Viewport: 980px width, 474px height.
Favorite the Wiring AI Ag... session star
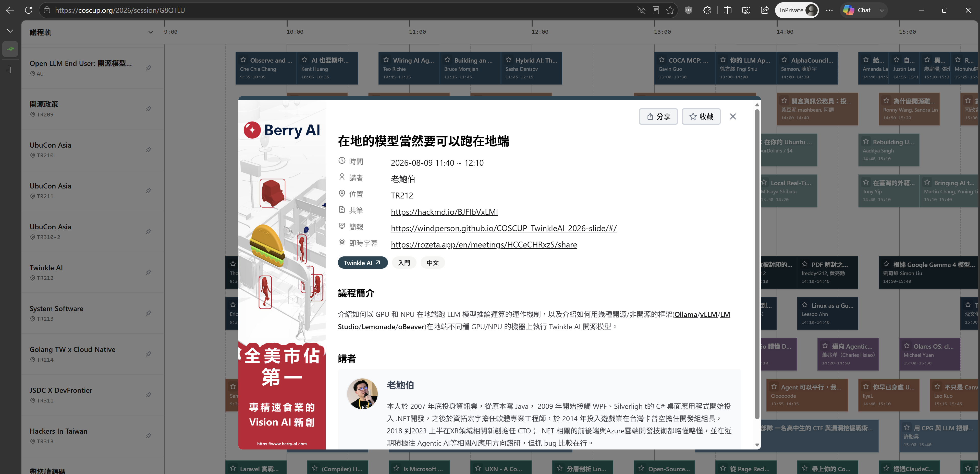coord(386,60)
